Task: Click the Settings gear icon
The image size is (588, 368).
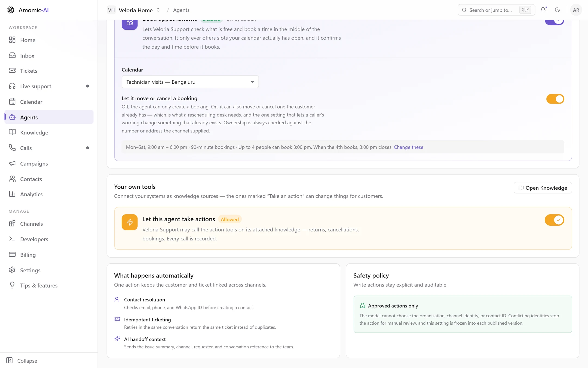Action: [12, 270]
